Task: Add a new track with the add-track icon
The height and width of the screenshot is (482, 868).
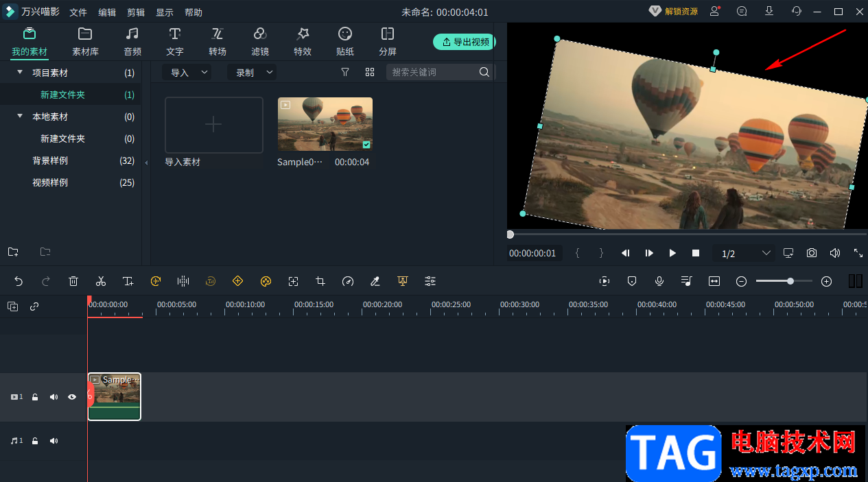Action: click(13, 306)
